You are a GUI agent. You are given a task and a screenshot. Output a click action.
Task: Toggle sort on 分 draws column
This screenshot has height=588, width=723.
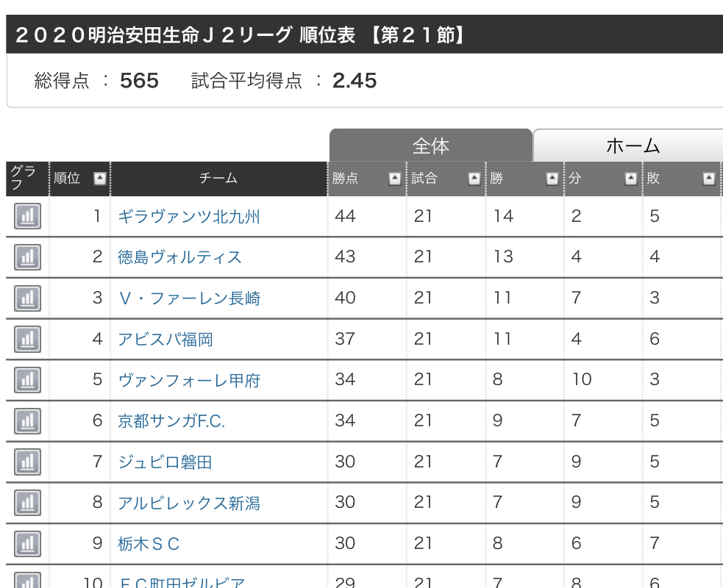pos(630,179)
